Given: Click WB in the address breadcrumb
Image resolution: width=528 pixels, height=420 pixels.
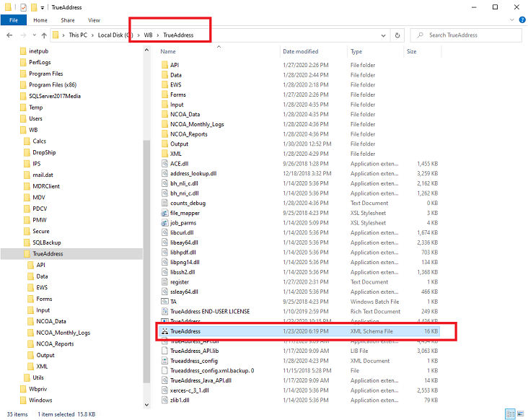Looking at the screenshot, I should 148,35.
